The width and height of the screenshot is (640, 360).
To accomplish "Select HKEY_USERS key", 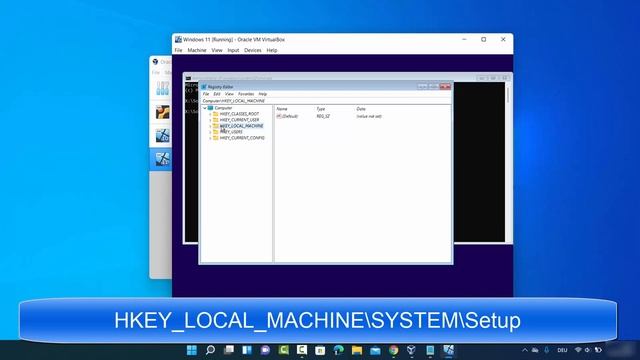I will point(231,132).
